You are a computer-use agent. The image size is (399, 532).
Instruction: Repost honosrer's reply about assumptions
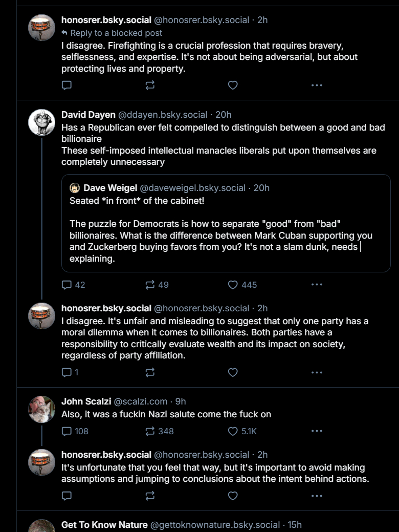click(x=150, y=496)
